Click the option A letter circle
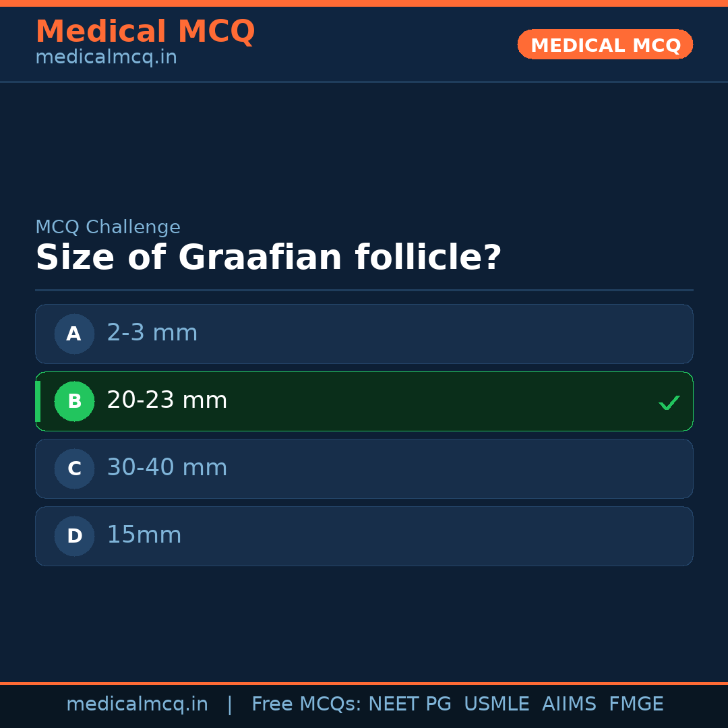 [74, 334]
